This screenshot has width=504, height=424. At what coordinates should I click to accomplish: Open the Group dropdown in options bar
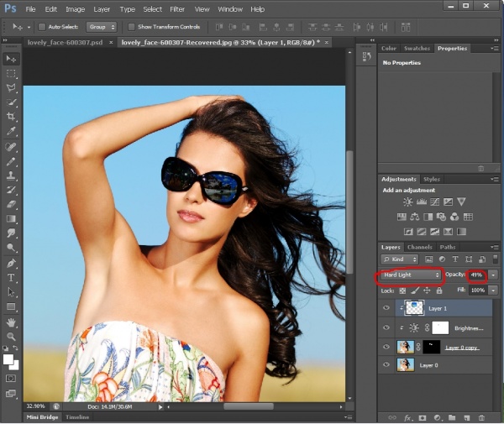coord(101,27)
